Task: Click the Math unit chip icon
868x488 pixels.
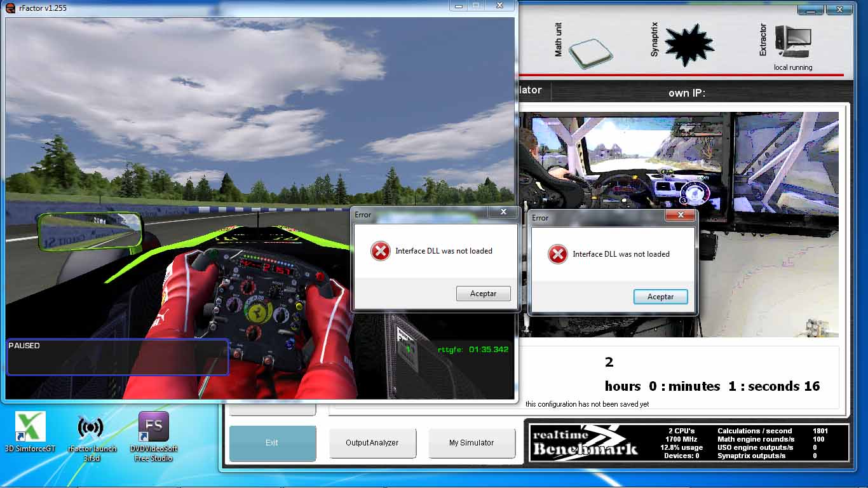Action: (x=590, y=52)
